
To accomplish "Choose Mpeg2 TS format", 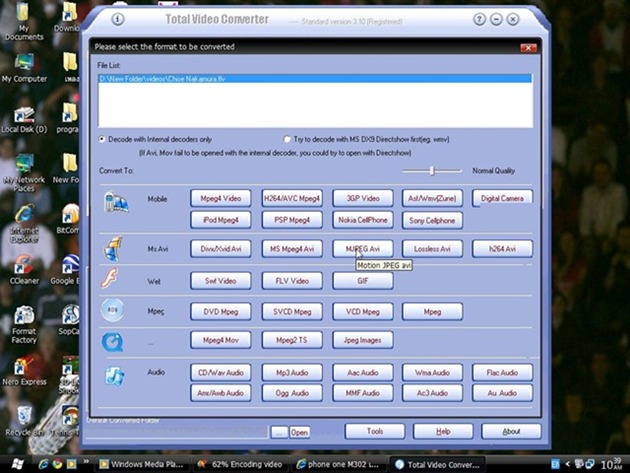I will pos(292,340).
